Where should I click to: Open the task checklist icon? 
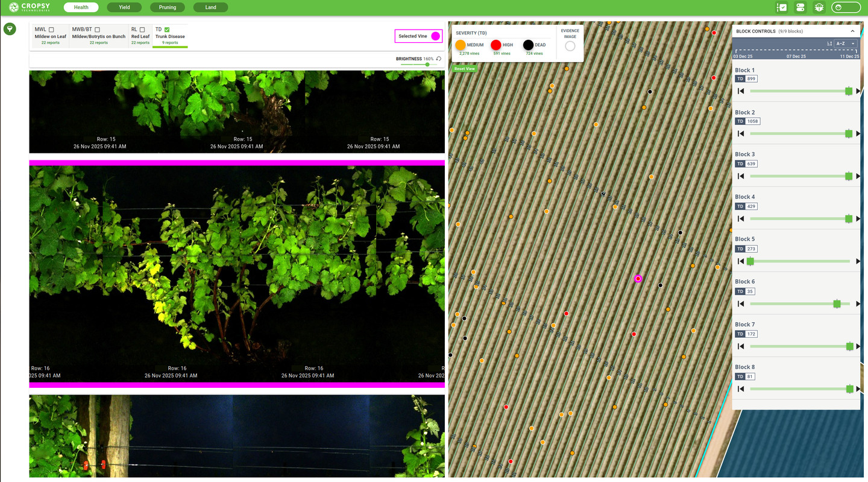(x=782, y=7)
